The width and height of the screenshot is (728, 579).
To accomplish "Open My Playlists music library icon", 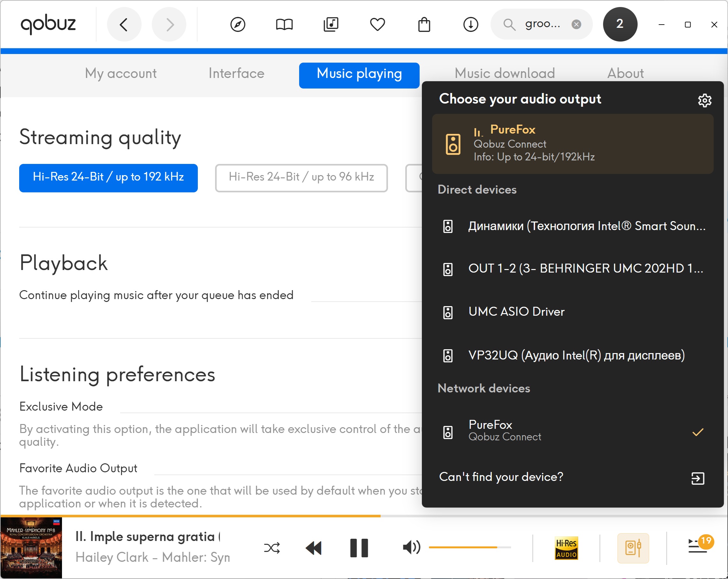I will click(330, 24).
